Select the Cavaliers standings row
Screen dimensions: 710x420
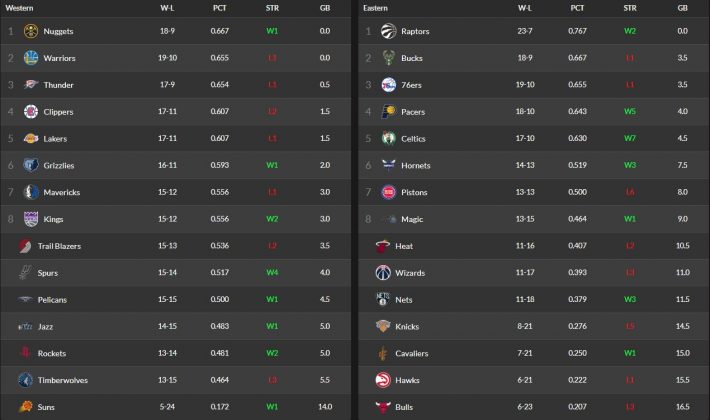tap(532, 353)
